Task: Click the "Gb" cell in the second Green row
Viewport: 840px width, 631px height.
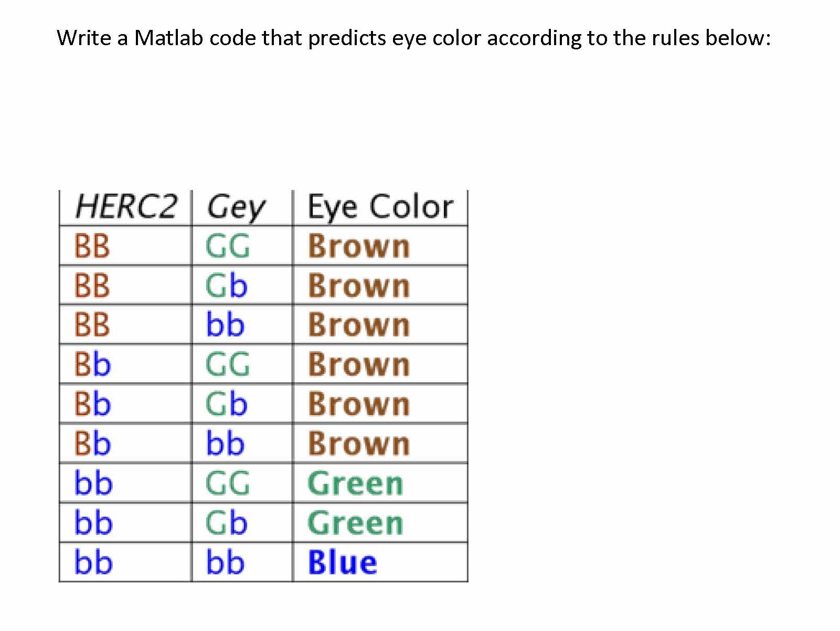Action: click(226, 523)
